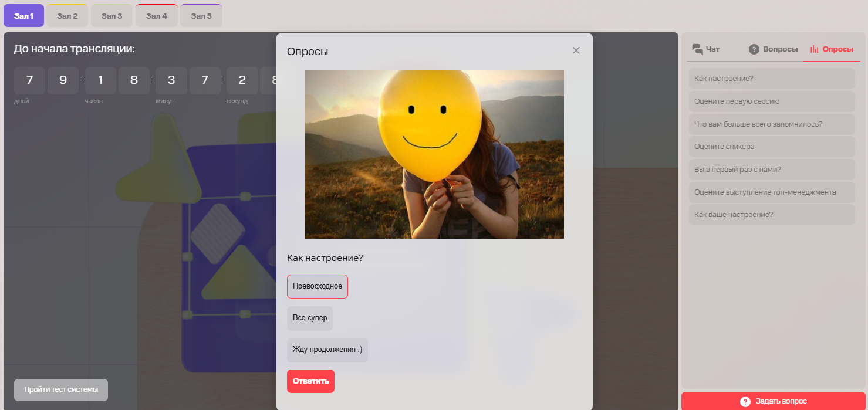Switch to the Зал 3 tab
Viewport: 868px width, 410px height.
pyautogui.click(x=112, y=16)
